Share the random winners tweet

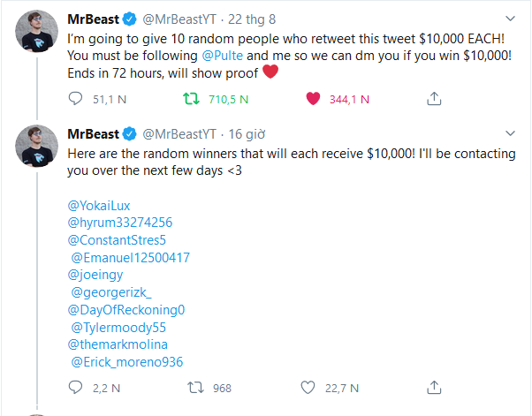tap(434, 387)
